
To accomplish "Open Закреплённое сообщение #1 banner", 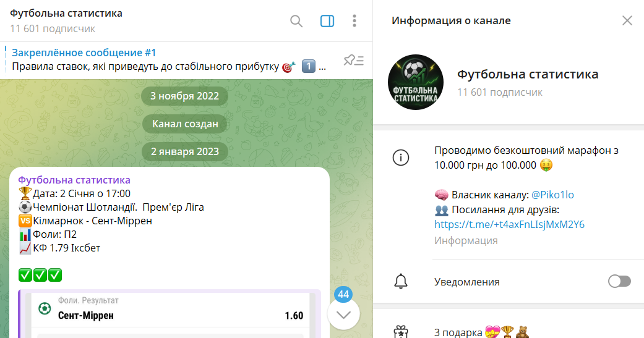I will 170,60.
